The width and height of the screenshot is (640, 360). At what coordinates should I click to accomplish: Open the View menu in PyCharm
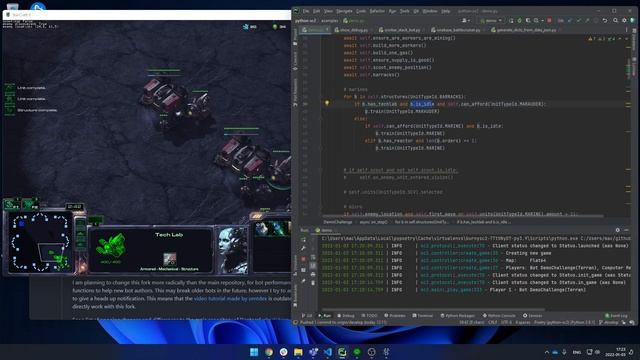(x=328, y=11)
